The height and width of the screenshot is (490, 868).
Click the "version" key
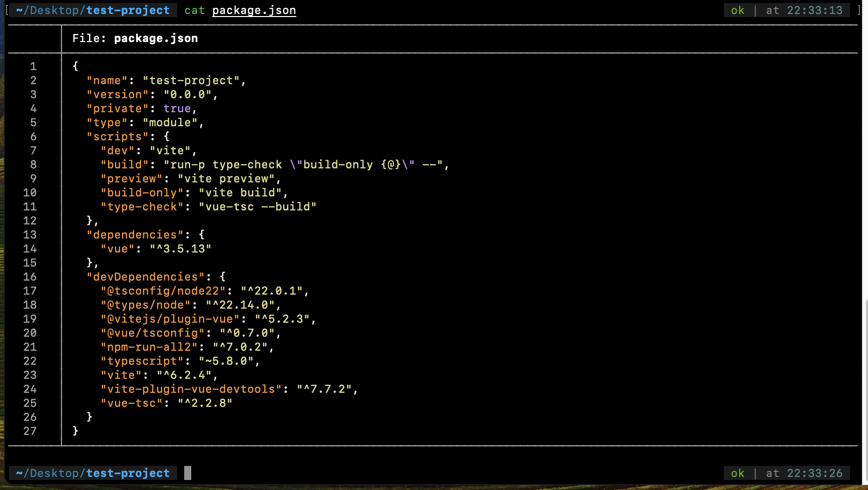[118, 95]
